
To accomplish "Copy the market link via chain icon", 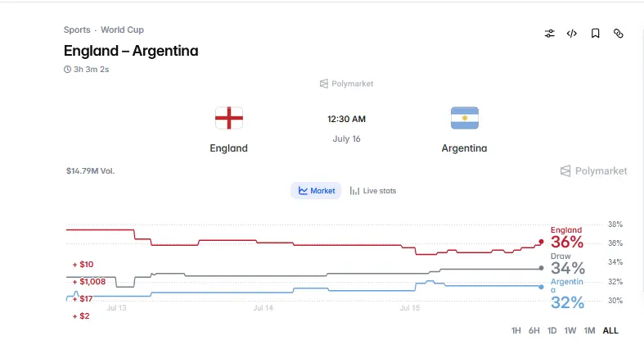I will coord(618,34).
